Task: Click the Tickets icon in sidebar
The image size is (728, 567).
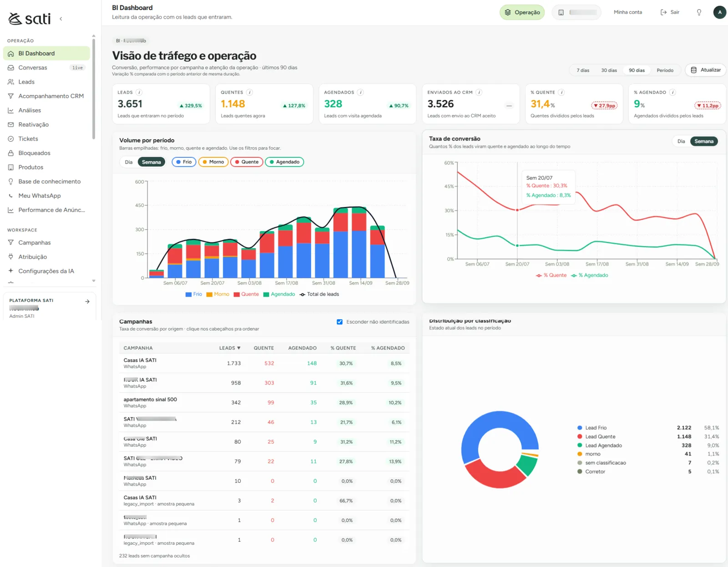Action: (x=11, y=139)
